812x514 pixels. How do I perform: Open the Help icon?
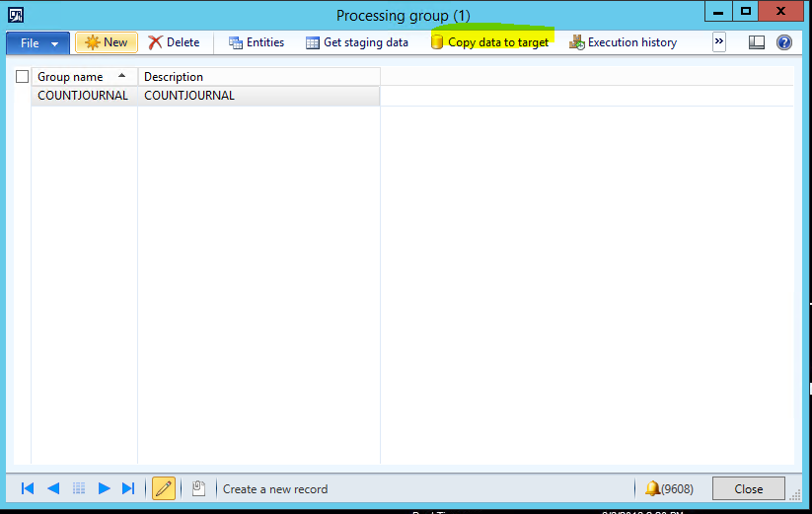click(784, 42)
